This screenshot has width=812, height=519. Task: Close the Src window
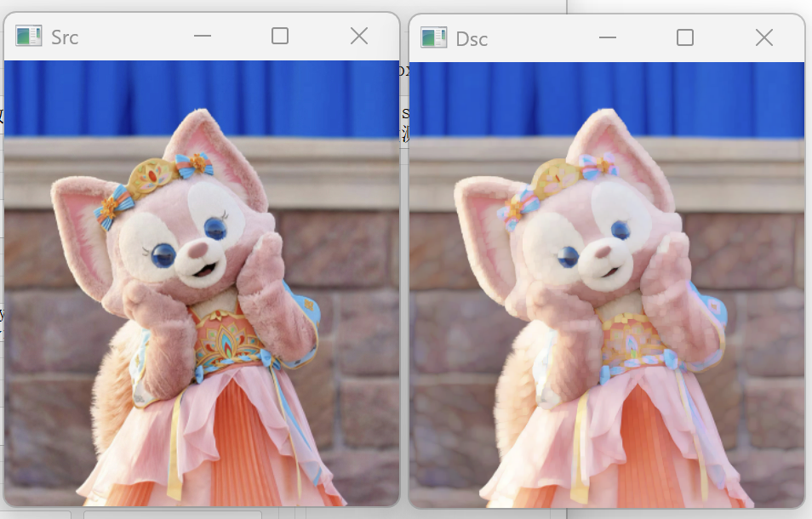tap(359, 37)
